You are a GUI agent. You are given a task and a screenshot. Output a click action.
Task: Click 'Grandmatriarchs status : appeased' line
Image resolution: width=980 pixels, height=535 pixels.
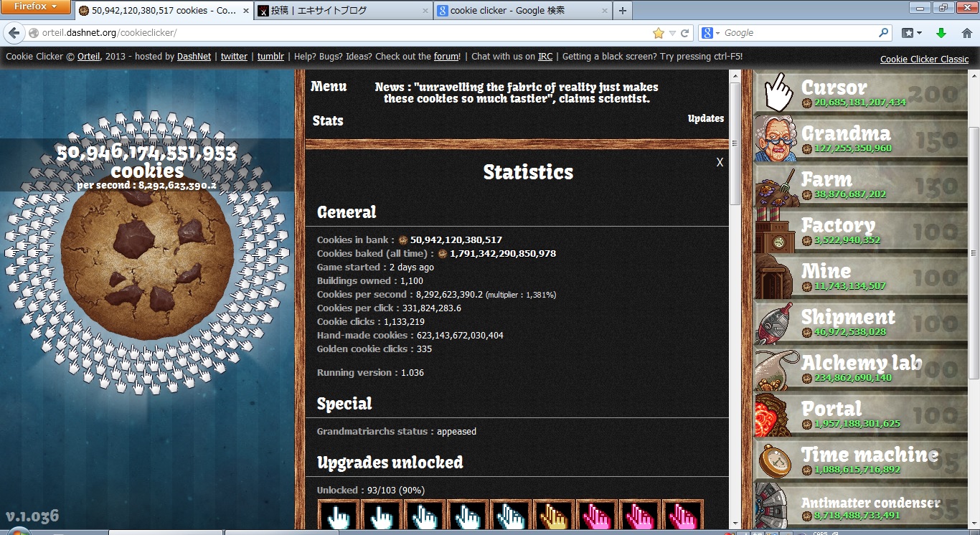pyautogui.click(x=397, y=432)
